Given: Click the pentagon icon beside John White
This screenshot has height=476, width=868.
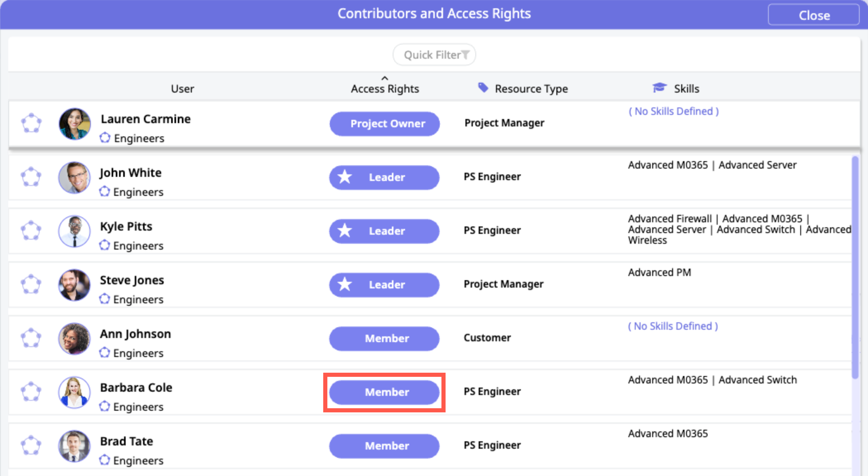Looking at the screenshot, I should [31, 177].
